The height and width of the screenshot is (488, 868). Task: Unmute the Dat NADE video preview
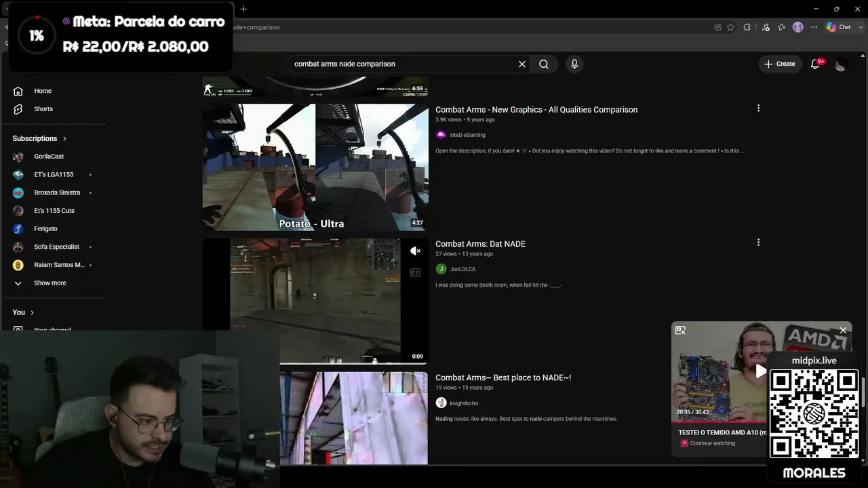point(416,251)
